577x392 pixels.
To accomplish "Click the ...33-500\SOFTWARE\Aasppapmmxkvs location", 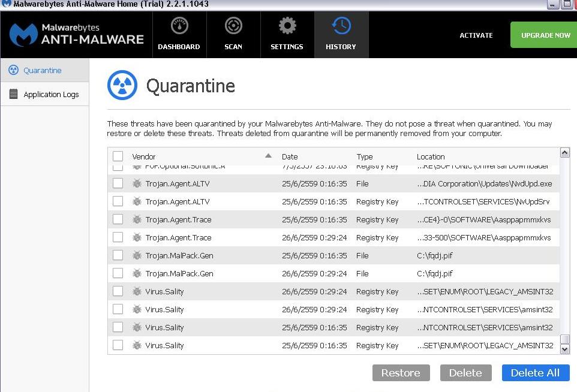I will [484, 237].
